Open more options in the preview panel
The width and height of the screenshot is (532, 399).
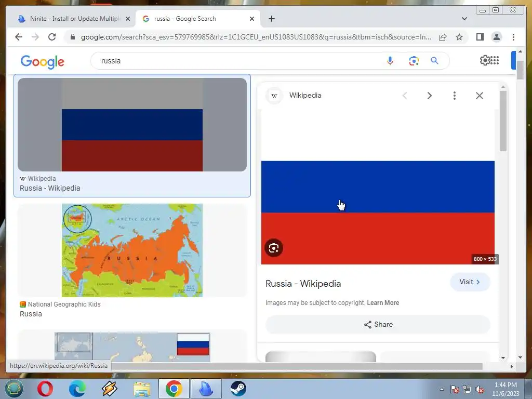click(x=454, y=96)
